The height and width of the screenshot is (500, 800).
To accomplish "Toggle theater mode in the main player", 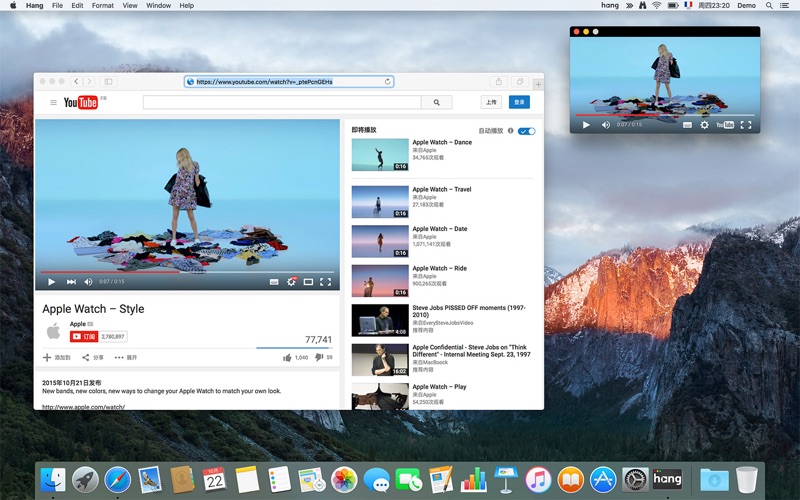I will click(x=308, y=282).
